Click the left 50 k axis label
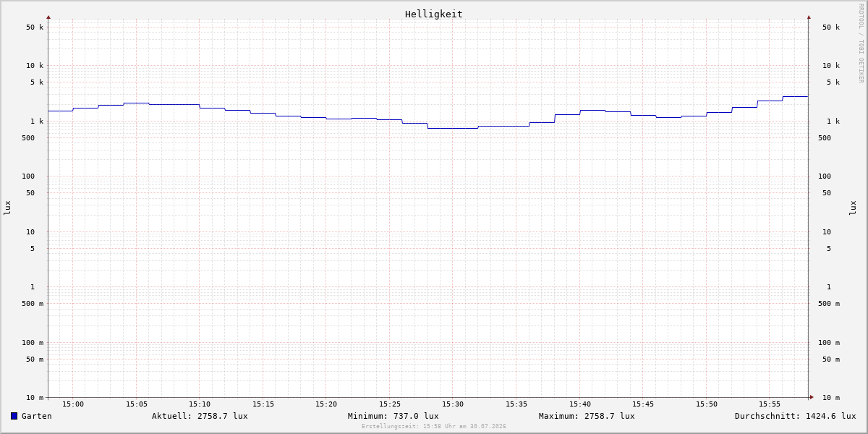Image resolution: width=868 pixels, height=434 pixels. pyautogui.click(x=35, y=27)
